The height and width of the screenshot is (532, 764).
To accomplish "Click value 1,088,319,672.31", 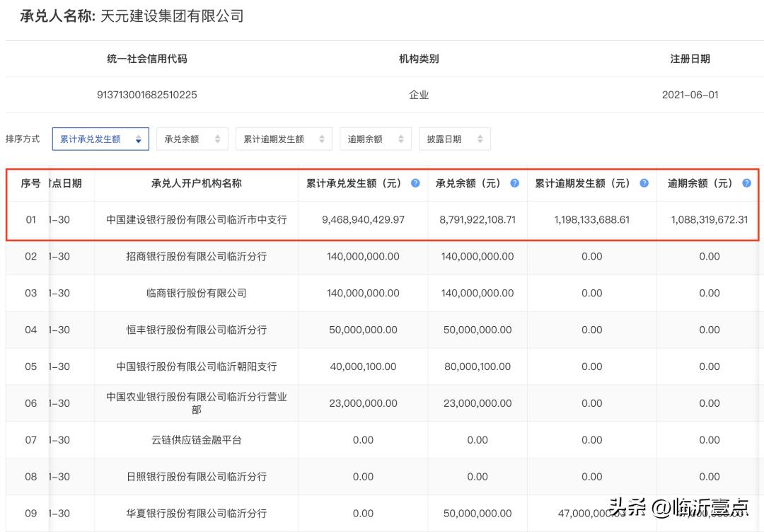I will click(x=710, y=220).
